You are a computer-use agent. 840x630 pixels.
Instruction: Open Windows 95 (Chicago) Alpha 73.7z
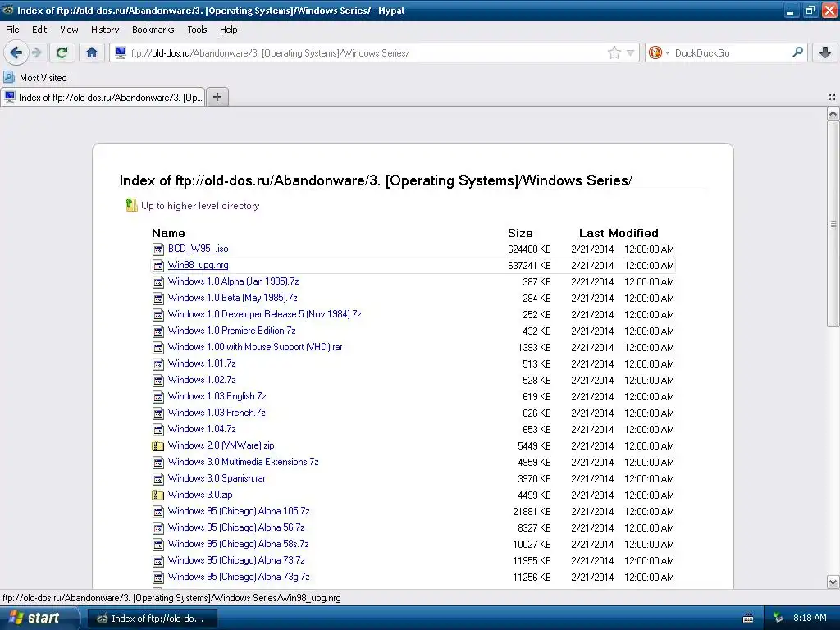(235, 560)
